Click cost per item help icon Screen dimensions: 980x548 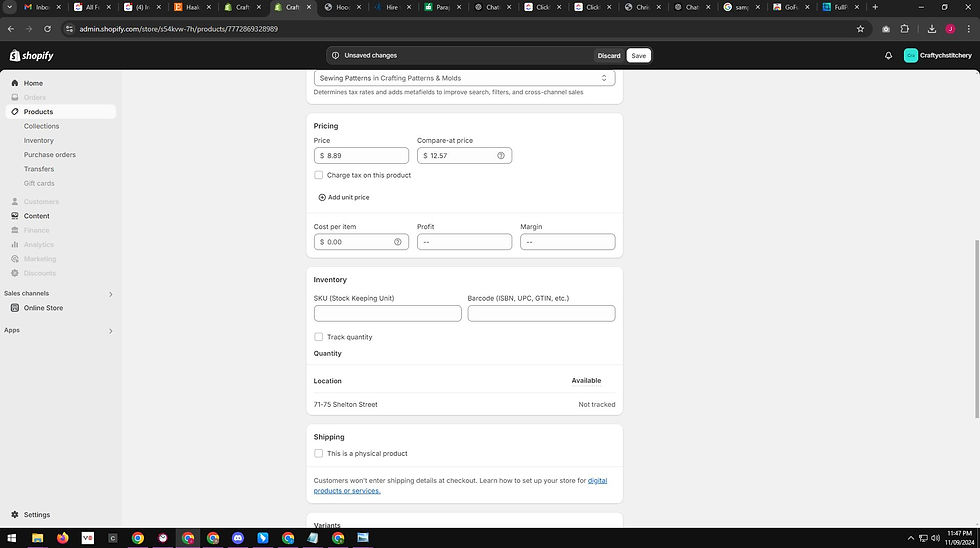click(x=398, y=242)
